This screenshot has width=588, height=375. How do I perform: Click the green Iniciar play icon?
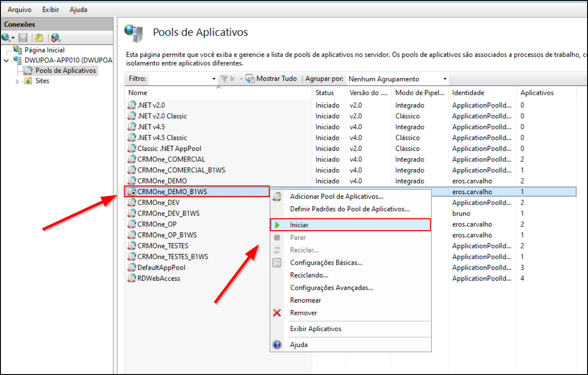[x=277, y=225]
